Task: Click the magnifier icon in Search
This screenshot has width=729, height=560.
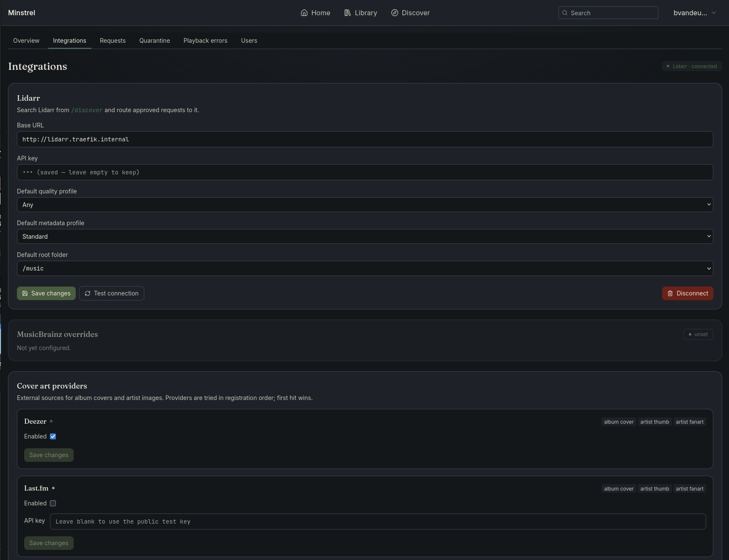Action: click(565, 13)
